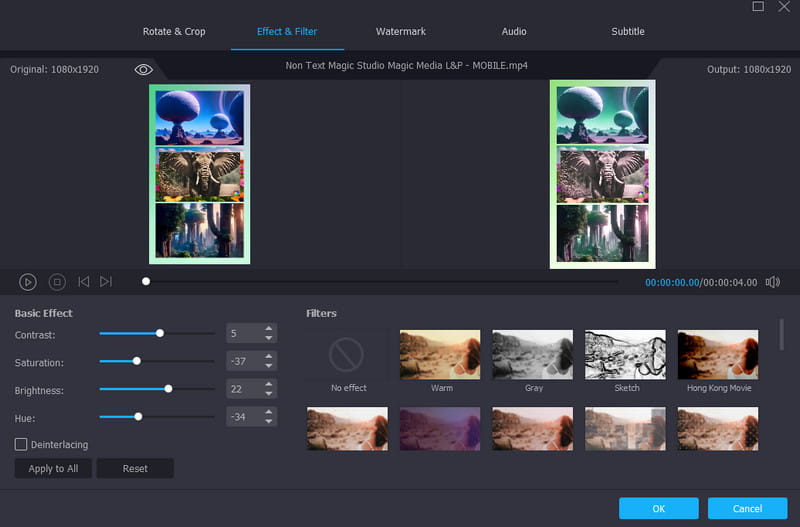Skip to next frame

tap(106, 282)
